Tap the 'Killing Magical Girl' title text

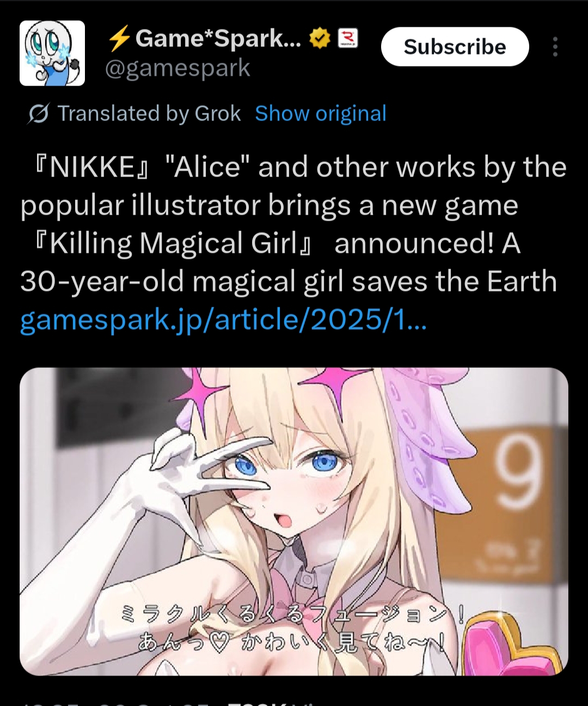pyautogui.click(x=174, y=243)
